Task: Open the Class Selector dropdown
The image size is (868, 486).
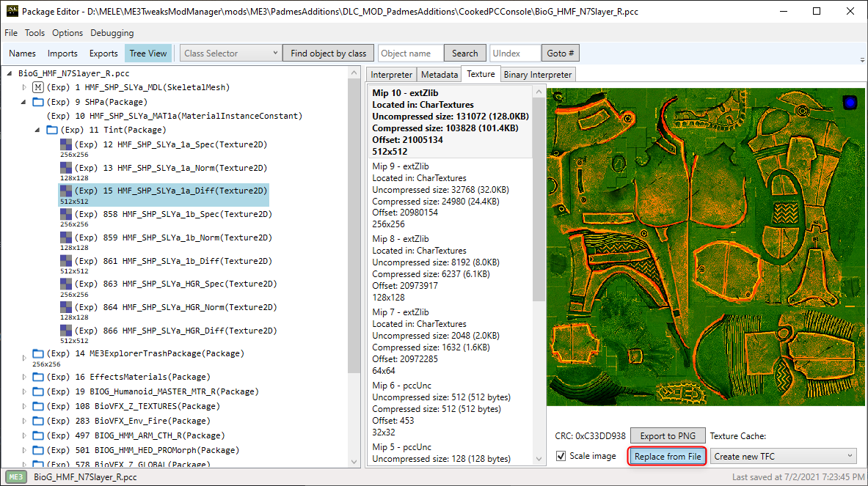Action: click(x=230, y=53)
